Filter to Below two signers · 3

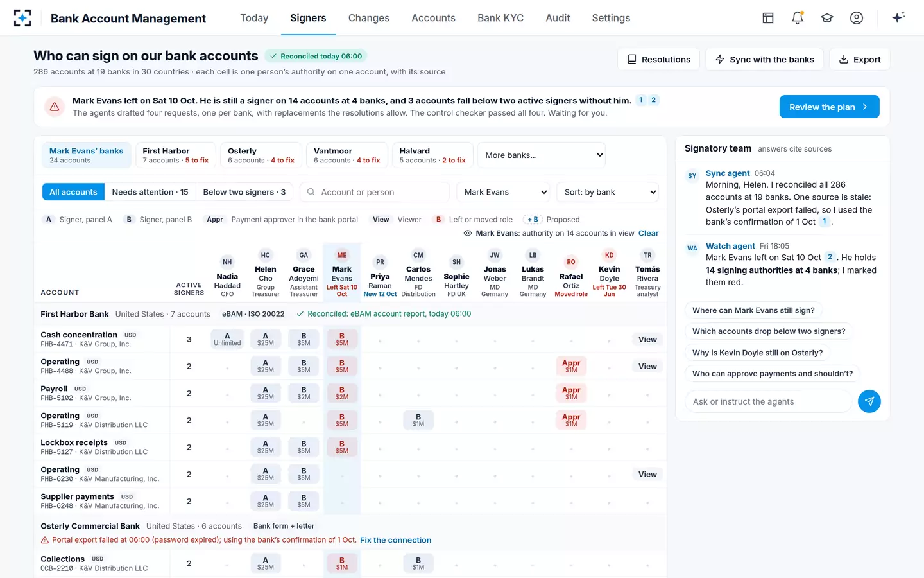pyautogui.click(x=244, y=192)
